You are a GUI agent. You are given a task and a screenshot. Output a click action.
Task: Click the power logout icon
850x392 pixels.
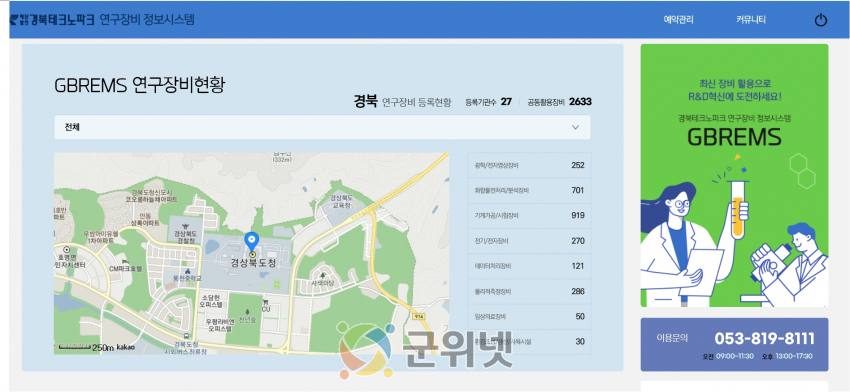tap(821, 21)
